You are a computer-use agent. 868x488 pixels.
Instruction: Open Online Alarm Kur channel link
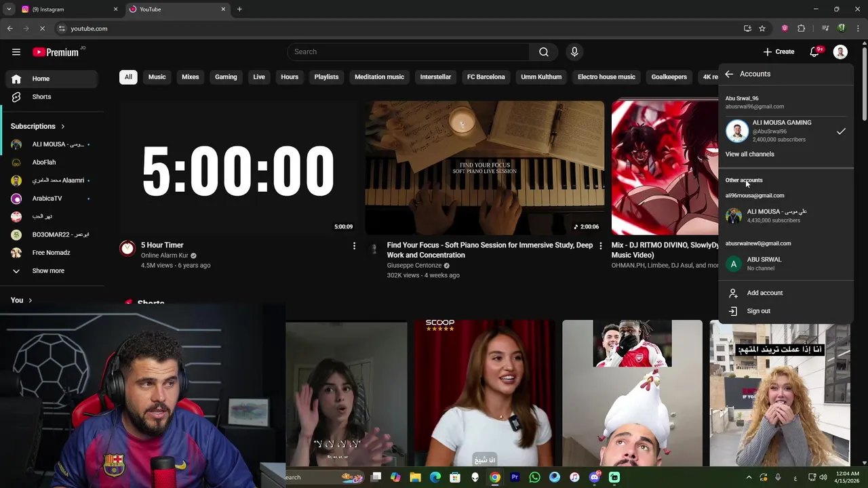[x=165, y=256]
